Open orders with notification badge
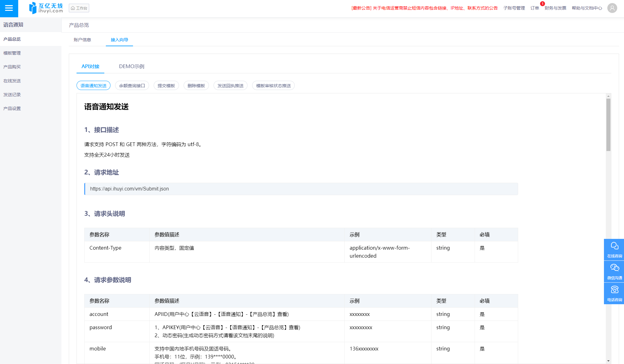 click(535, 8)
